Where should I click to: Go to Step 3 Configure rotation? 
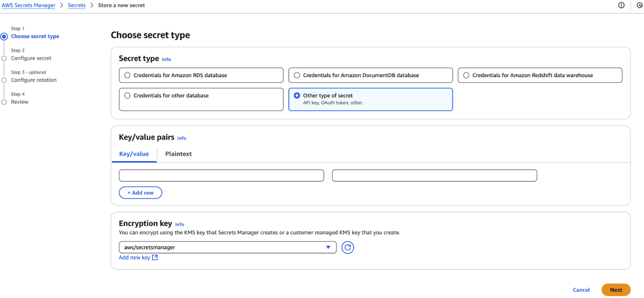coord(34,80)
